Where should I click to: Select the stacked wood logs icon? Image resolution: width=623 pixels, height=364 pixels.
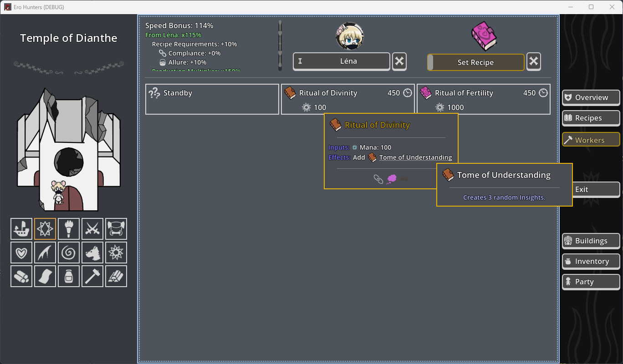(21, 276)
